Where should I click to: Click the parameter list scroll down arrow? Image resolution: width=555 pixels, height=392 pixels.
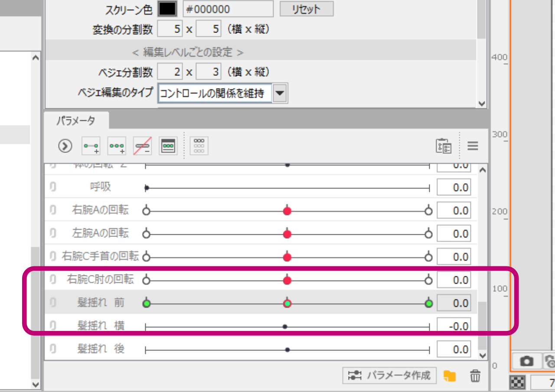483,355
